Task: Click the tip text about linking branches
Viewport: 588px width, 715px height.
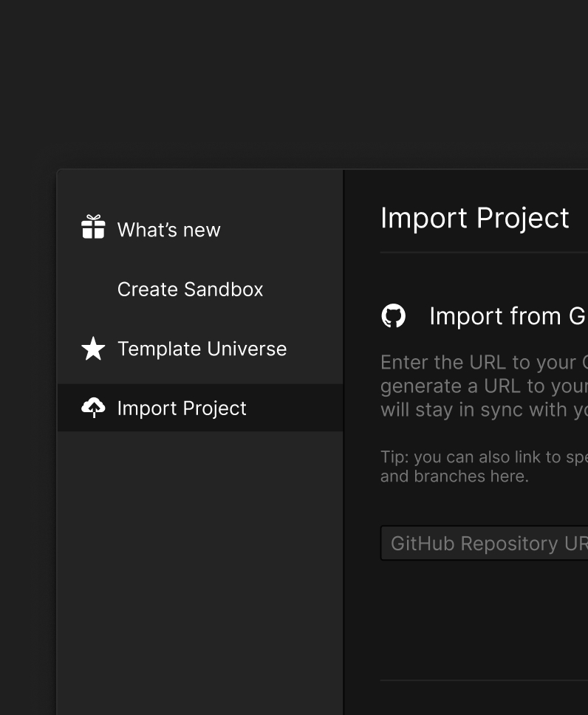Action: (x=484, y=467)
